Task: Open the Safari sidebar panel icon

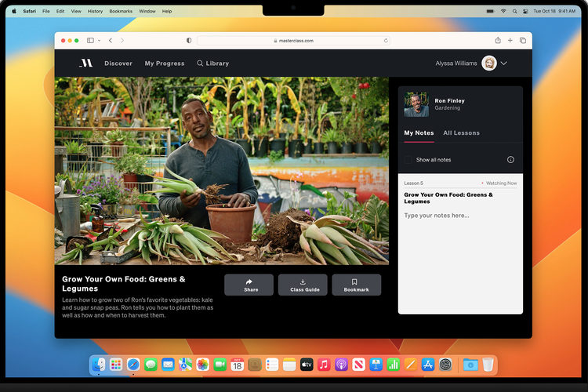Action: click(90, 41)
